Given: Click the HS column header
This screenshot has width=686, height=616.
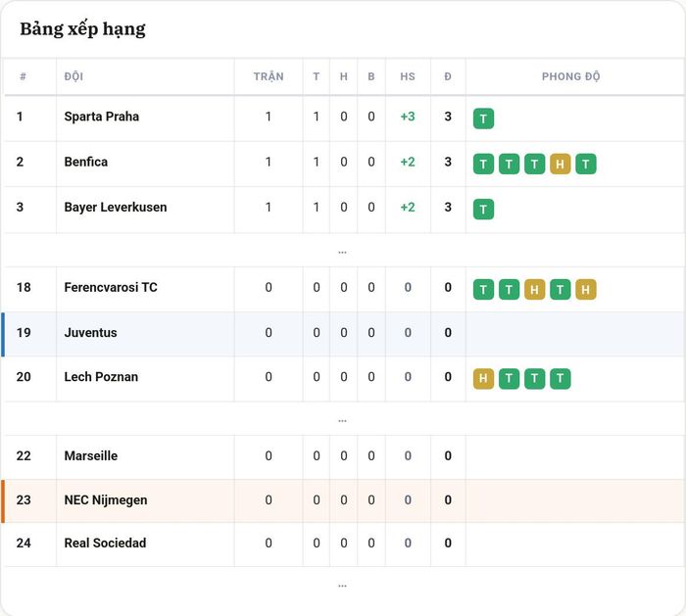Looking at the screenshot, I should click(x=408, y=76).
